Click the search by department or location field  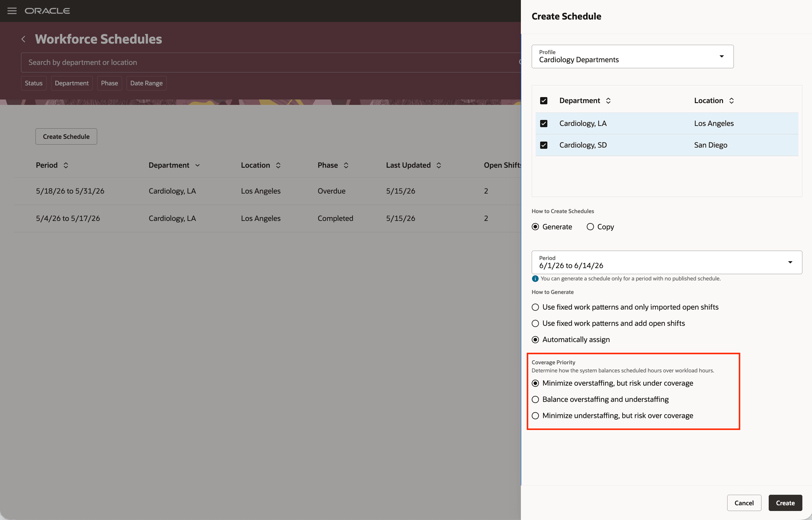click(270, 63)
